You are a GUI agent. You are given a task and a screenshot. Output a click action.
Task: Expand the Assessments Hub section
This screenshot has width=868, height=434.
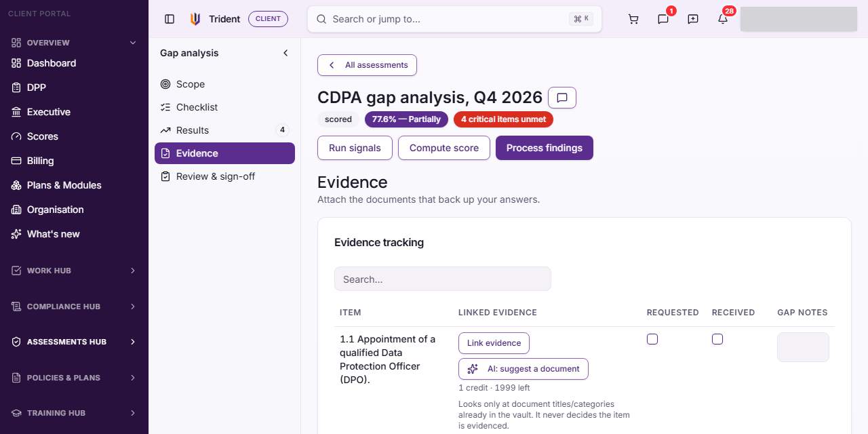pyautogui.click(x=75, y=342)
